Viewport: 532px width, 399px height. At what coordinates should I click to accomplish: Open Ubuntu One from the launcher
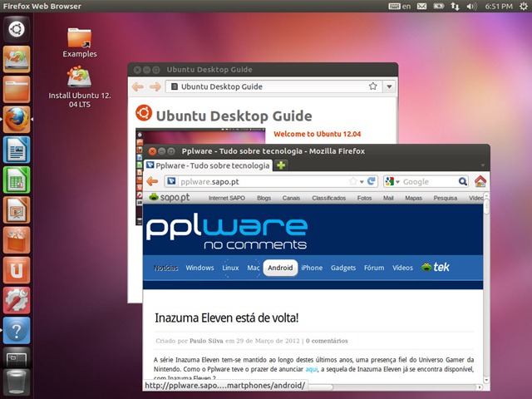(17, 270)
